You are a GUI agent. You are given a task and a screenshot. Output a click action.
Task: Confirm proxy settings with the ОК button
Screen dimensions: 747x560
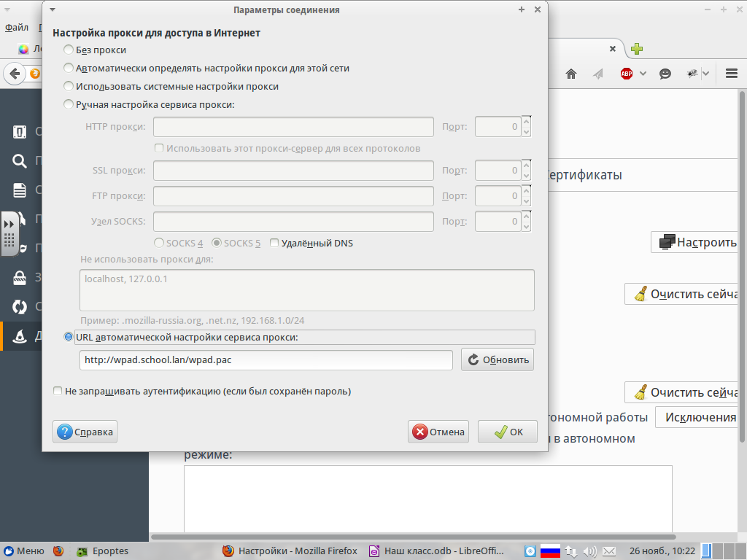tap(507, 432)
